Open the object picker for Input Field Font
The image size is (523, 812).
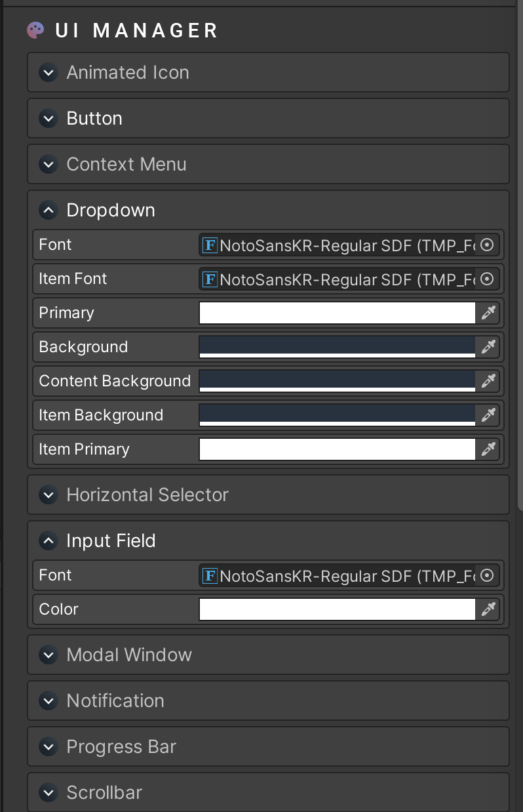click(486, 575)
